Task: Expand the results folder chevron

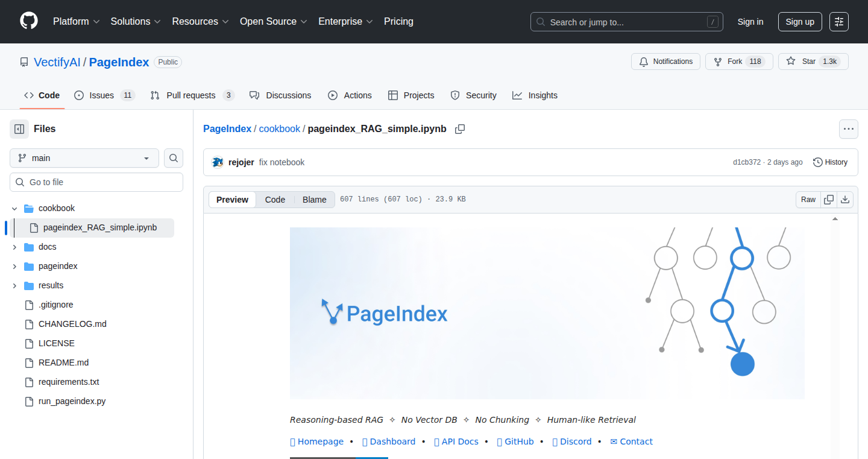Action: pyautogui.click(x=14, y=286)
